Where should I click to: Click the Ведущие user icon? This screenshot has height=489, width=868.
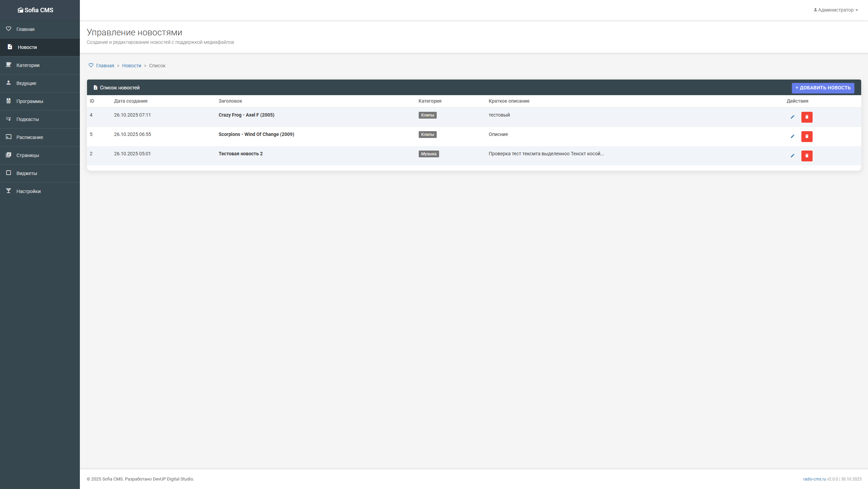[x=9, y=83]
